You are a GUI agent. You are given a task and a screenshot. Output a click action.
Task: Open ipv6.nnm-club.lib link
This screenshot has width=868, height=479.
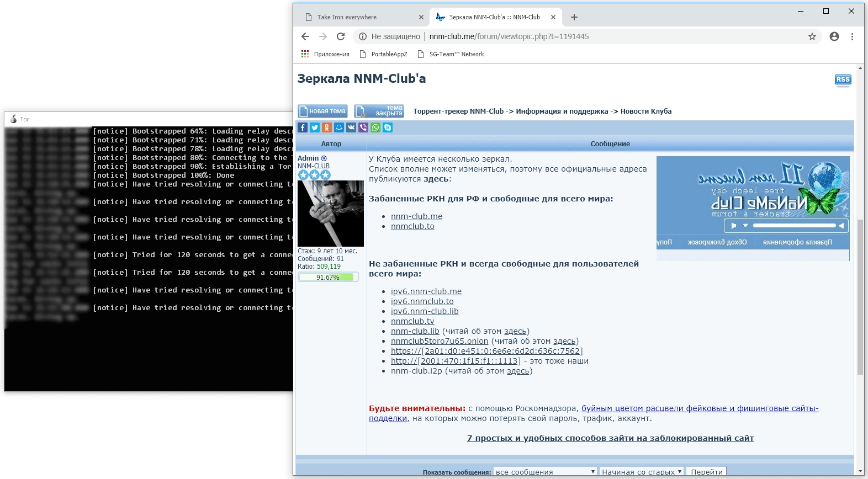(x=425, y=311)
